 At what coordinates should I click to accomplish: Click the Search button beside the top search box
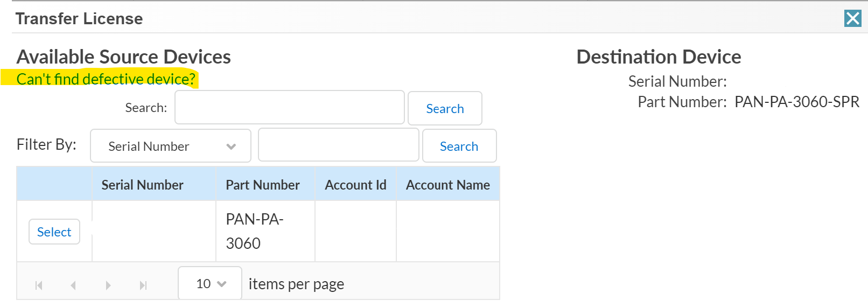[445, 108]
